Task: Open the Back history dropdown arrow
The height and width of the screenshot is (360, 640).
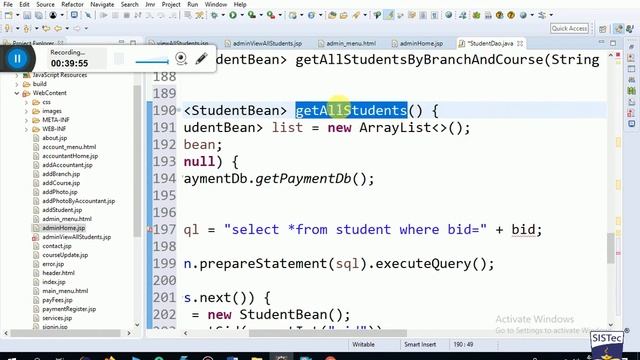Action: (x=67, y=28)
